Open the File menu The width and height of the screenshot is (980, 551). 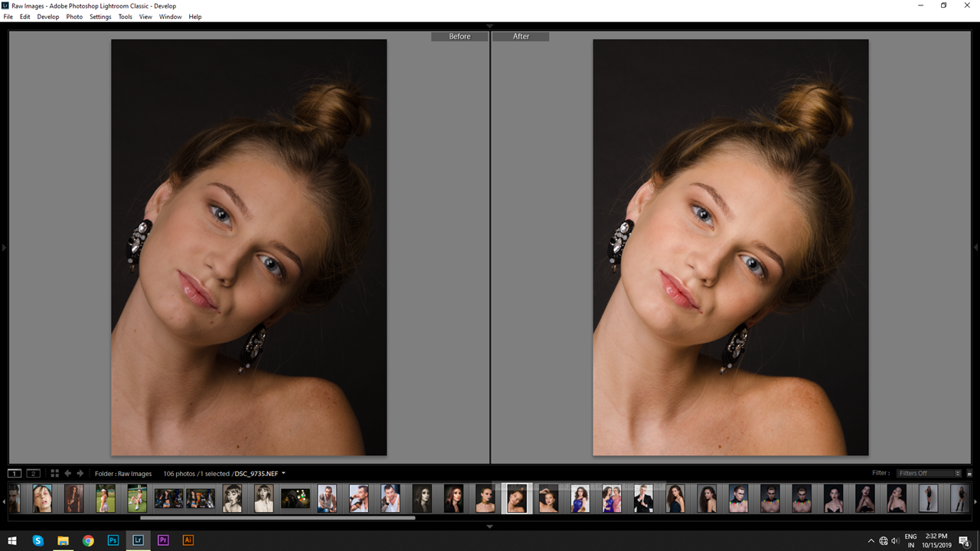(8, 17)
